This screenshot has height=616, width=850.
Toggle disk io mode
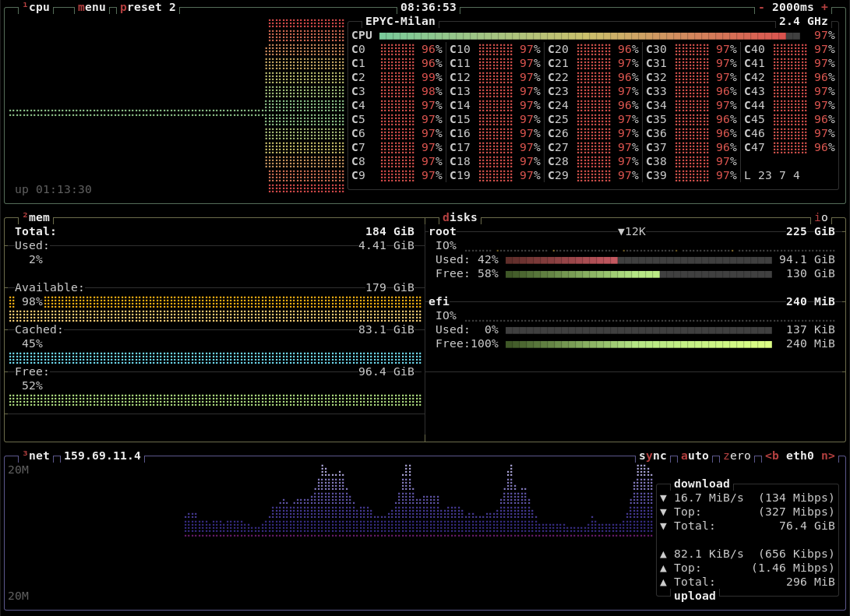[x=821, y=217]
